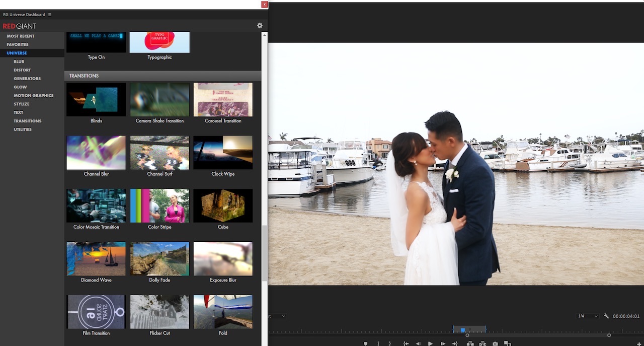Select the Extract icon in transport controls

482,343
